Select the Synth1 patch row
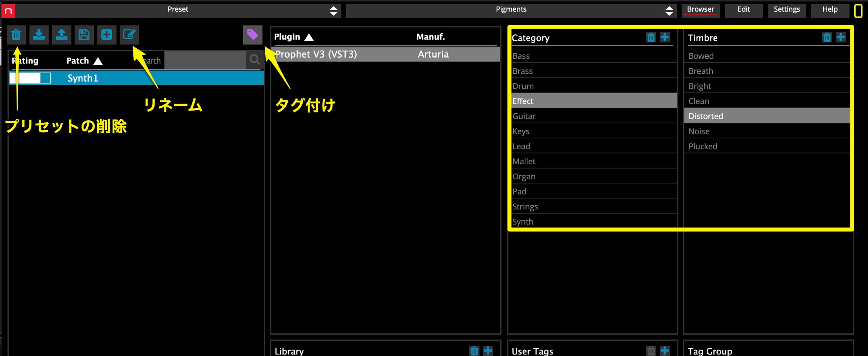The height and width of the screenshot is (356, 868). click(x=136, y=78)
